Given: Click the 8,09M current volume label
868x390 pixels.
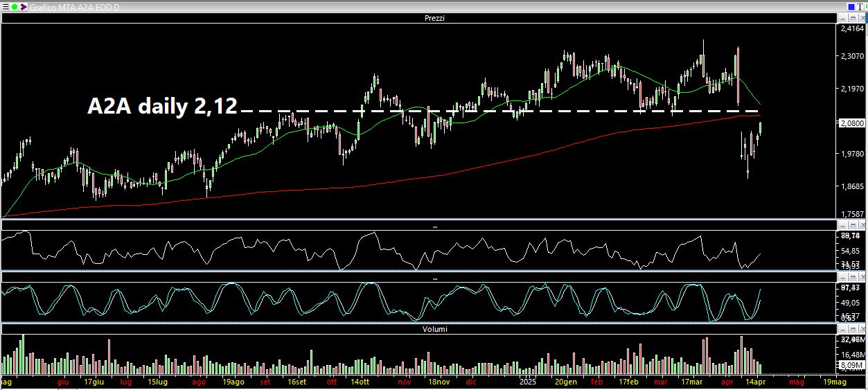Looking at the screenshot, I should click(852, 364).
